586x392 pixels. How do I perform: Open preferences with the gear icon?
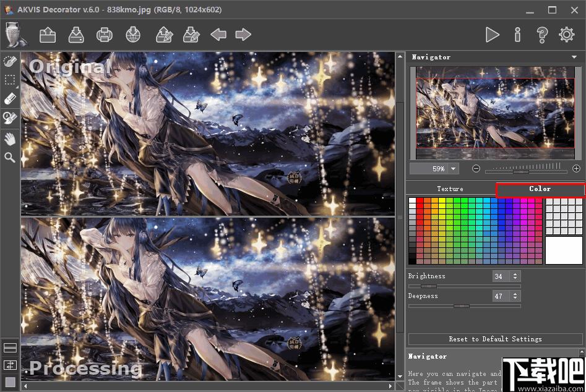point(567,35)
